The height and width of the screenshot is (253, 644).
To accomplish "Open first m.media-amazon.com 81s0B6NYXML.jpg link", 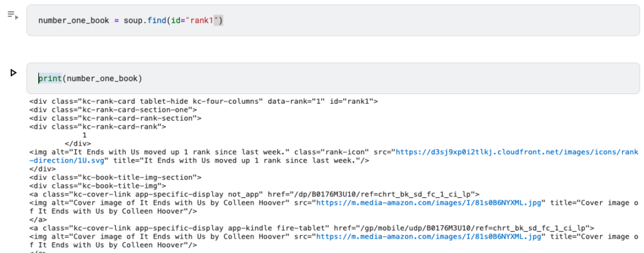I will click(x=430, y=203).
